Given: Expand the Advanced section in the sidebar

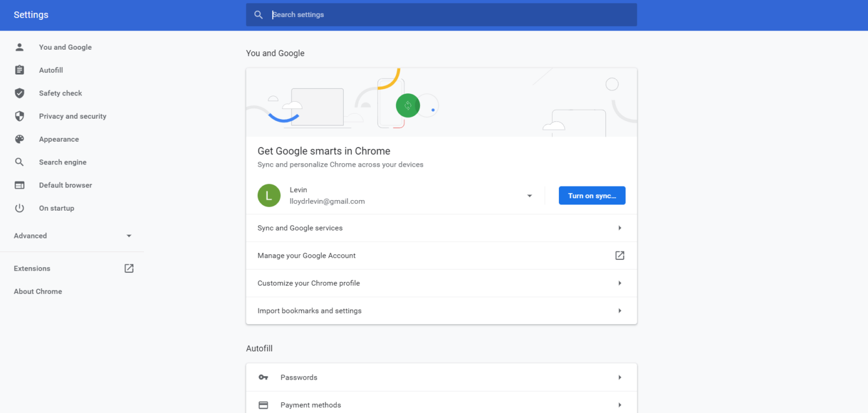Looking at the screenshot, I should click(72, 236).
